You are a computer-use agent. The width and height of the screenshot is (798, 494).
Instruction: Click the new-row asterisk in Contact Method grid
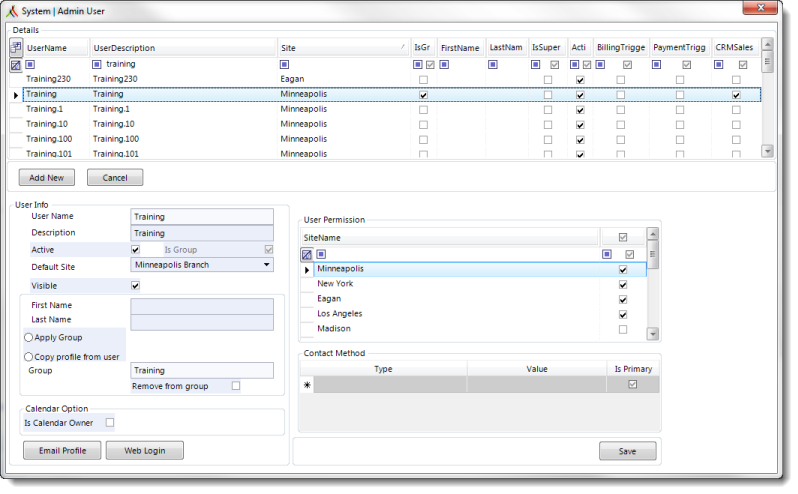pos(307,385)
